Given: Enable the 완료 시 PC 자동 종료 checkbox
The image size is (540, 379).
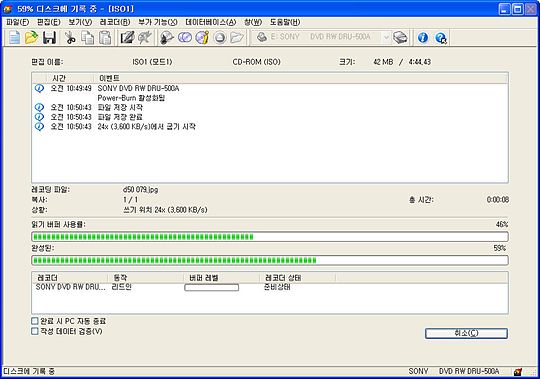Looking at the screenshot, I should pos(34,321).
